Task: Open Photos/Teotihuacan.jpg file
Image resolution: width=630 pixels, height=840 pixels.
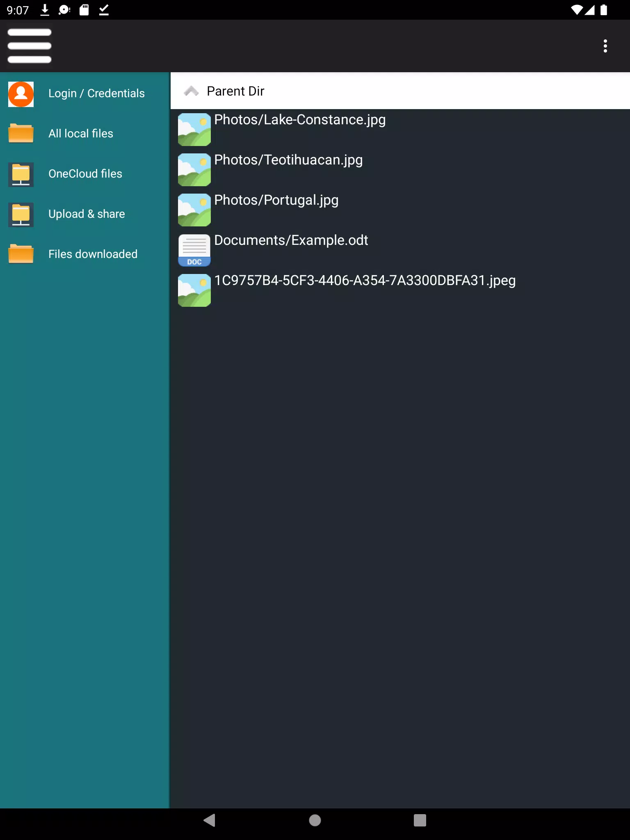Action: (x=288, y=160)
